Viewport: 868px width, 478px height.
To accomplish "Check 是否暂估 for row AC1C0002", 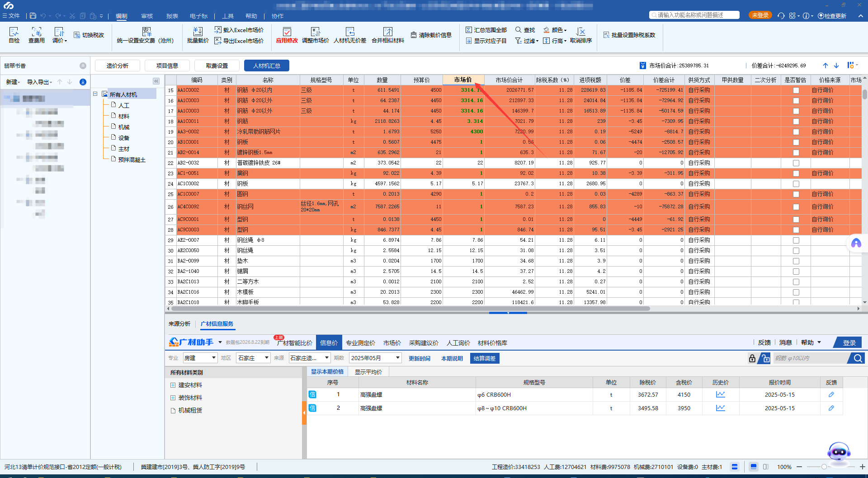I will (796, 184).
